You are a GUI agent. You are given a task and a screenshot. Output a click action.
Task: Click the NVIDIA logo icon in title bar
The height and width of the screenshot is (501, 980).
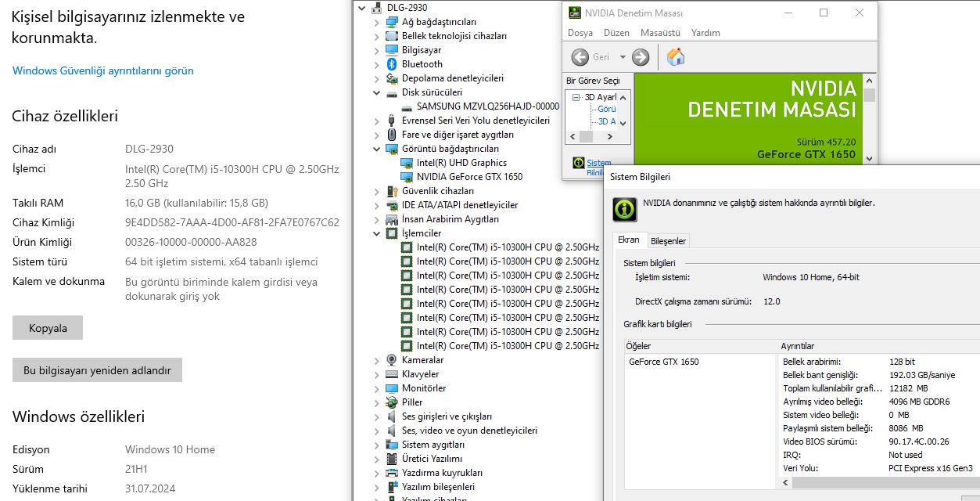(x=575, y=13)
